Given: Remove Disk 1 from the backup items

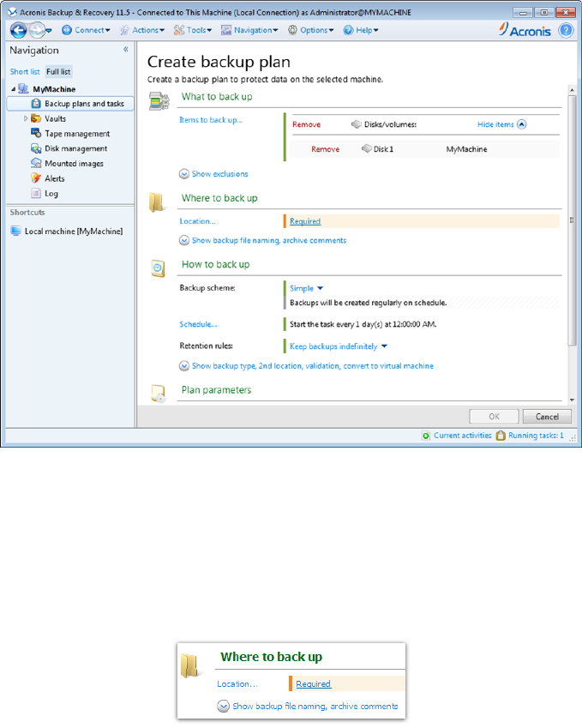Looking at the screenshot, I should click(326, 149).
